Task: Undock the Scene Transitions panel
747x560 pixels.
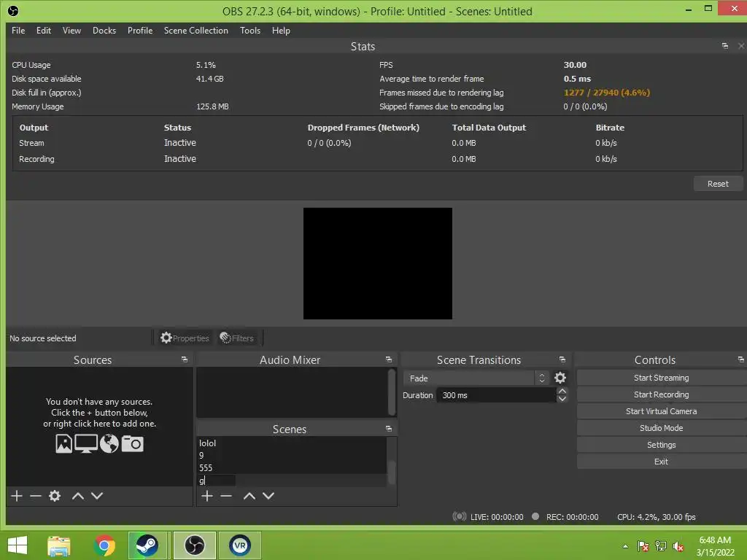Action: coord(562,359)
